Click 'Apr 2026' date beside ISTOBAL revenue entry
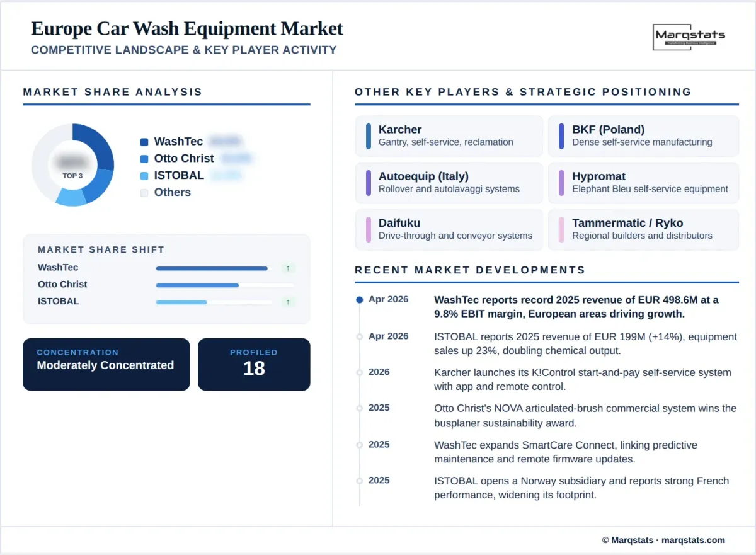 tap(389, 336)
